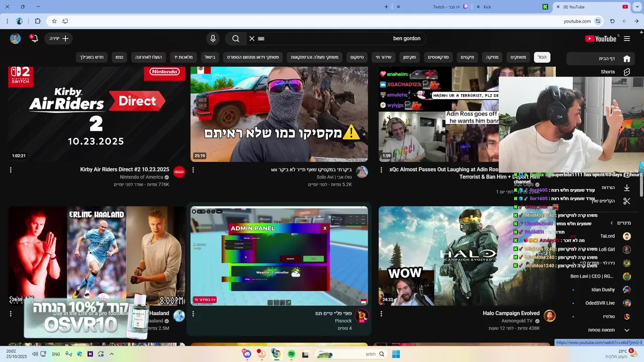The height and width of the screenshot is (362, 644).
Task: Open the Solo Avi channel avatar
Action: point(362,172)
